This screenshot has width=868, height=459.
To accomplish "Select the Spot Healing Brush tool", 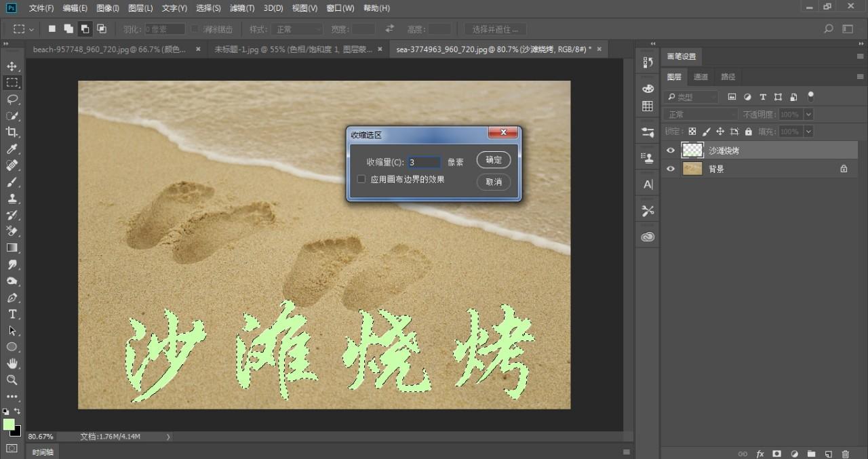I will (12, 165).
